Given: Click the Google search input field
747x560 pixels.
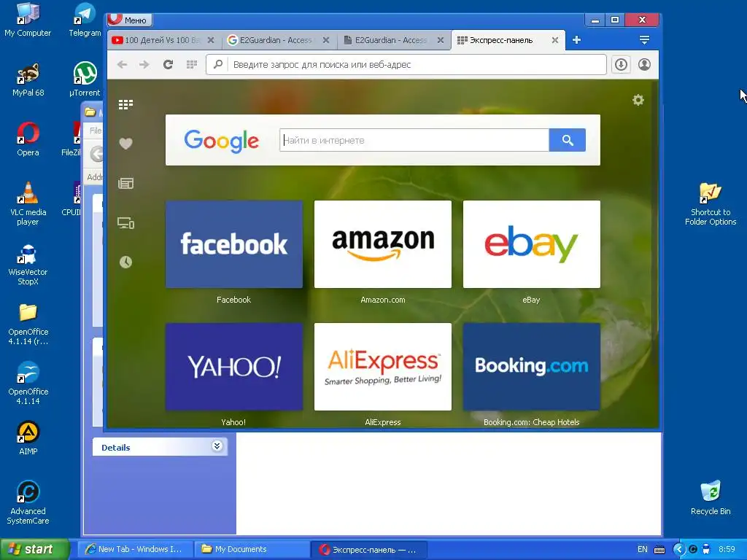Looking at the screenshot, I should click(x=414, y=140).
